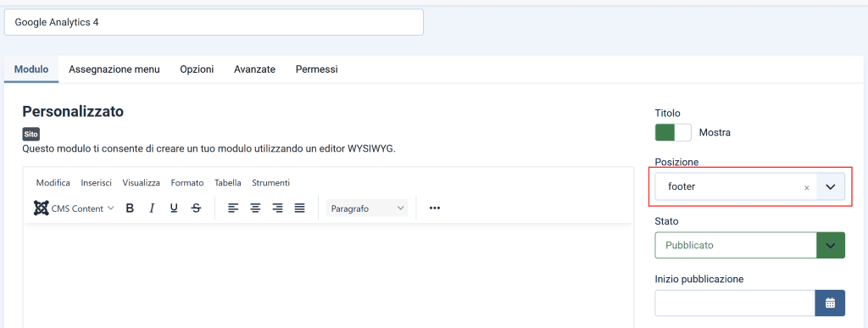Image resolution: width=868 pixels, height=328 pixels.
Task: Open the Tabella editor menu
Action: pyautogui.click(x=228, y=182)
